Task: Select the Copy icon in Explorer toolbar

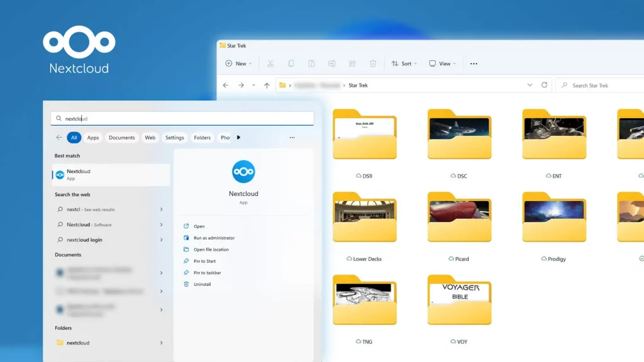Action: coord(291,63)
